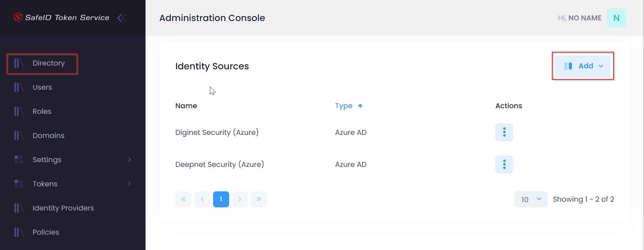This screenshot has width=644, height=250.
Task: Expand the Add dropdown button
Action: point(582,66)
